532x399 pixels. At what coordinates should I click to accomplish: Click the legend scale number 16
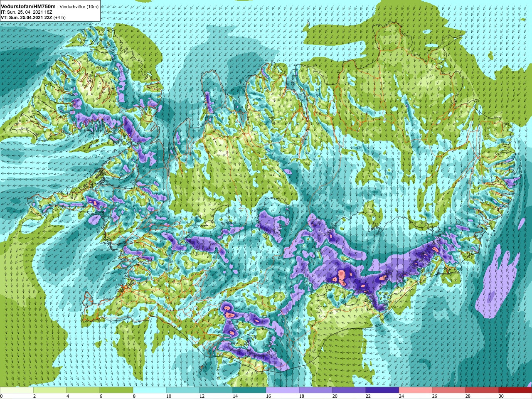[x=268, y=396]
